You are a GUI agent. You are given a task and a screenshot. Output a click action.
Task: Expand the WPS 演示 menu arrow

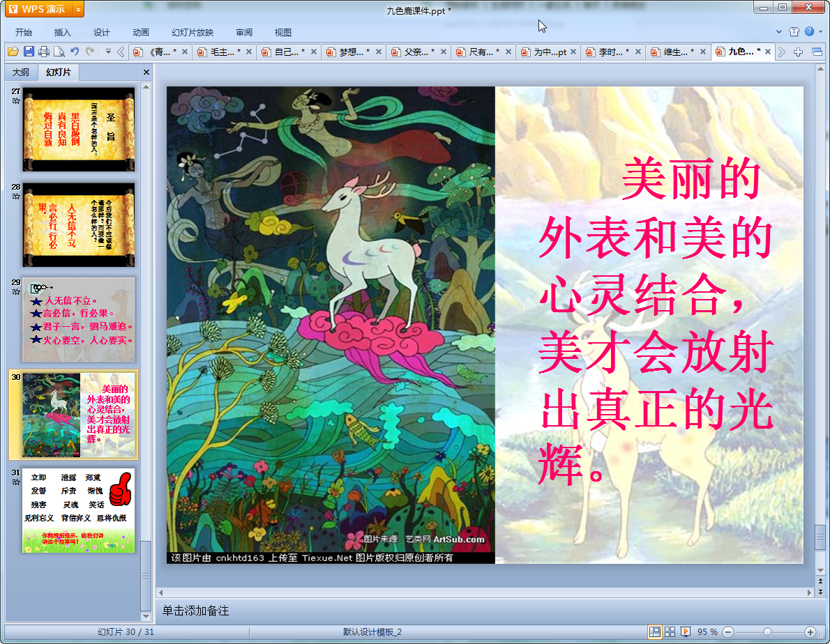[78, 10]
